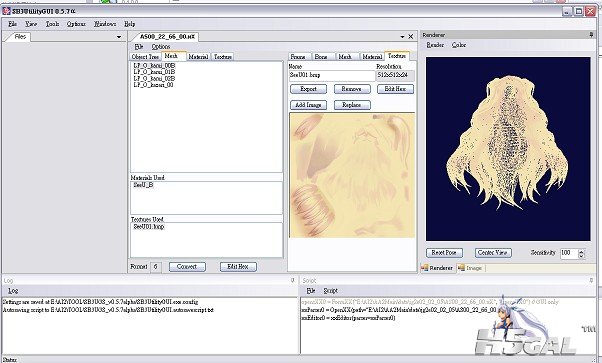Select the Bone tab
602x363 pixels.
[x=321, y=56]
